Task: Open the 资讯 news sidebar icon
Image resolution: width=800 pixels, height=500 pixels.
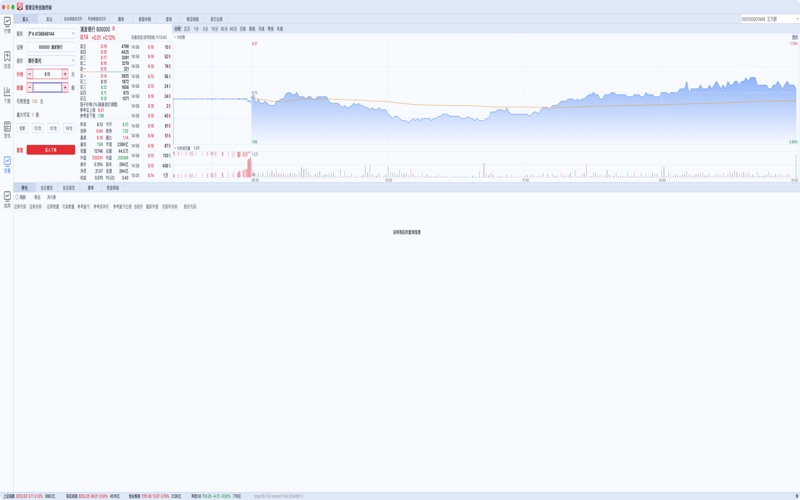Action: pos(7,130)
